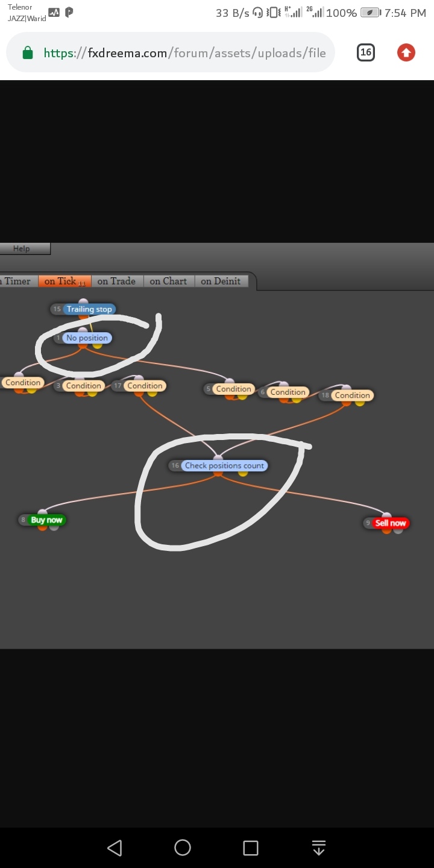Tap the green padlock site security icon
This screenshot has width=434, height=868.
click(27, 53)
